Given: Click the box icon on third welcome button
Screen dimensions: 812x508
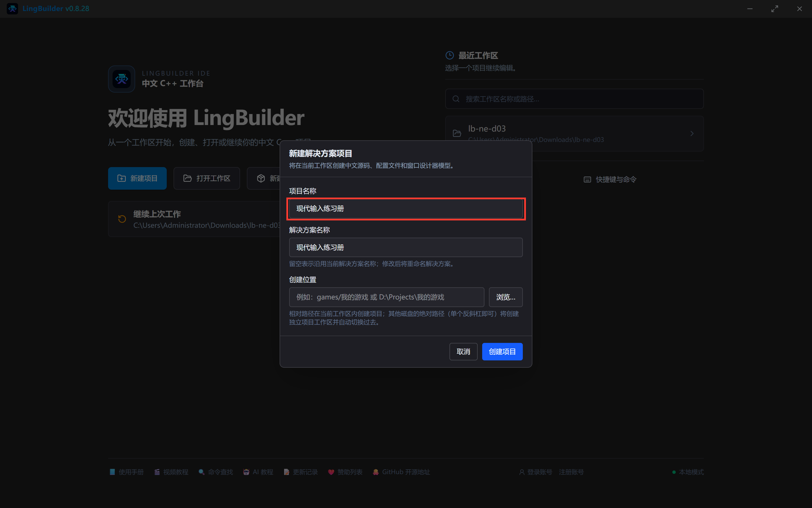Looking at the screenshot, I should pos(261,178).
